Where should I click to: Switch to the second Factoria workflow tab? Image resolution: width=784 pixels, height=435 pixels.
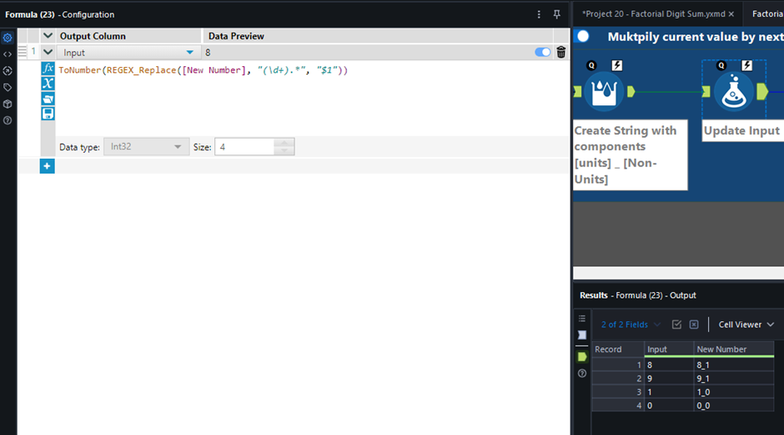[x=766, y=14]
